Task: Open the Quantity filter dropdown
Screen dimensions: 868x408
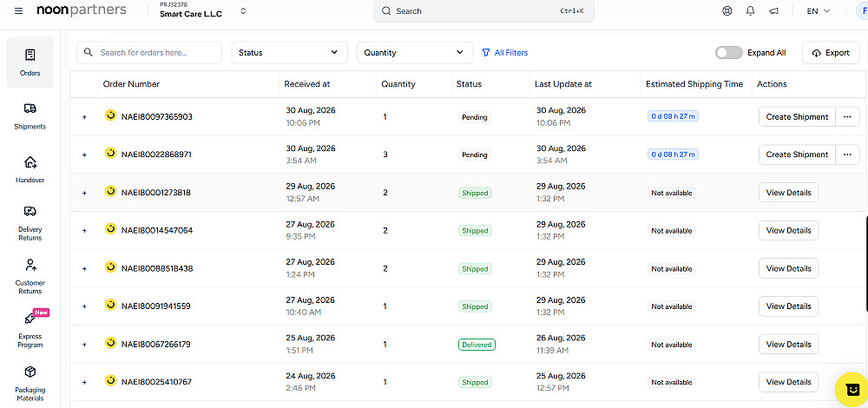Action: pyautogui.click(x=415, y=53)
